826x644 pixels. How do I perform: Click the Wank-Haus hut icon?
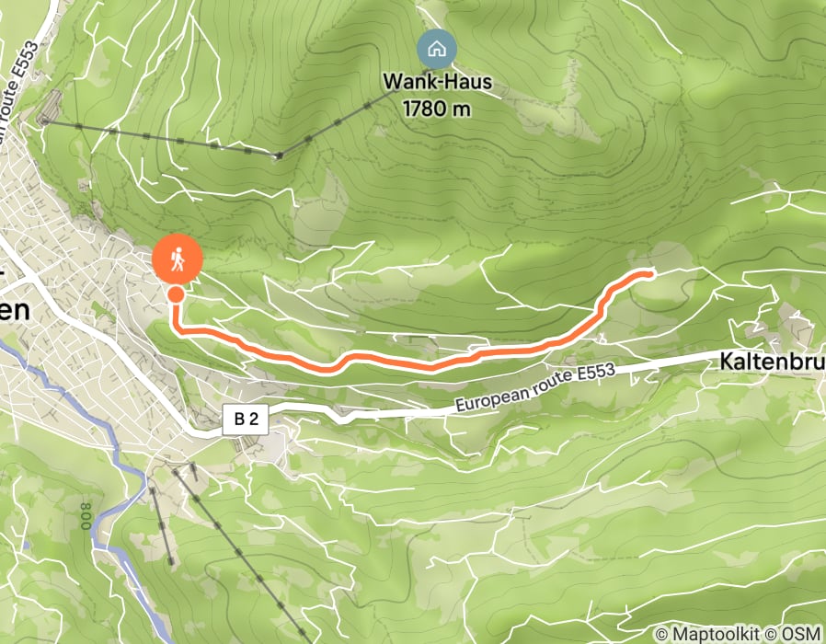click(437, 50)
